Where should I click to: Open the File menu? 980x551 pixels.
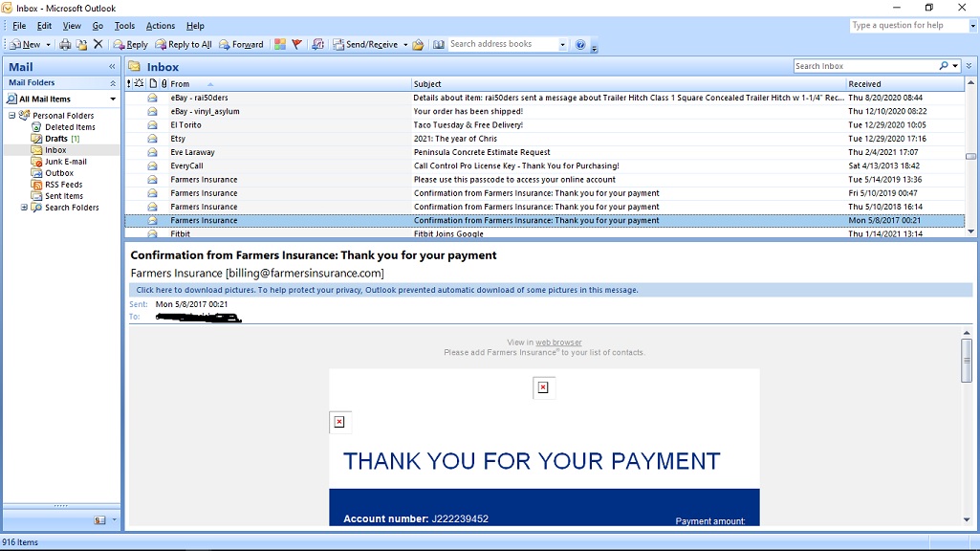(19, 26)
